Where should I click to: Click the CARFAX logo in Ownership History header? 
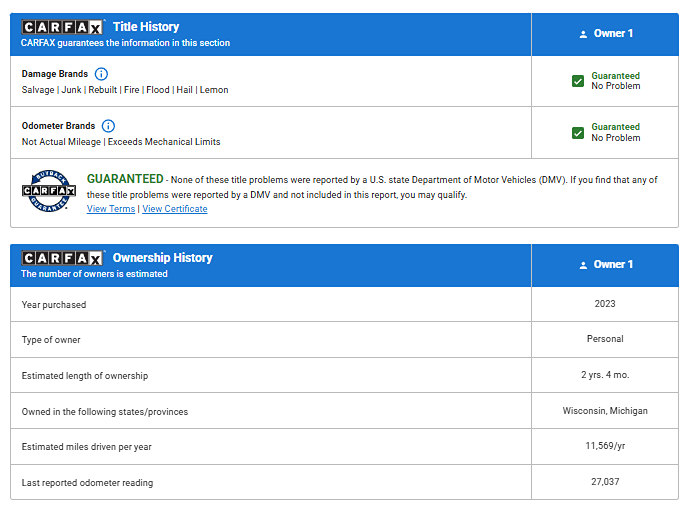point(62,258)
